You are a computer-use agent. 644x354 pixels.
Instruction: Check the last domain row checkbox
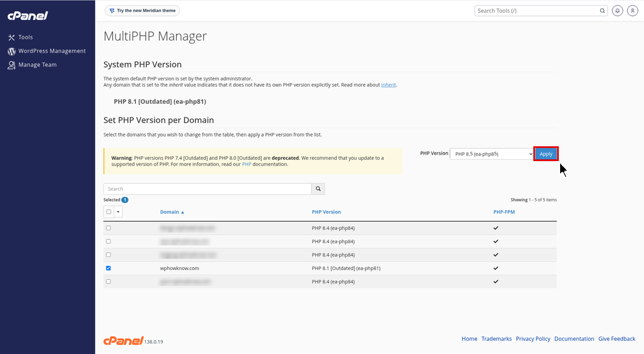point(108,282)
